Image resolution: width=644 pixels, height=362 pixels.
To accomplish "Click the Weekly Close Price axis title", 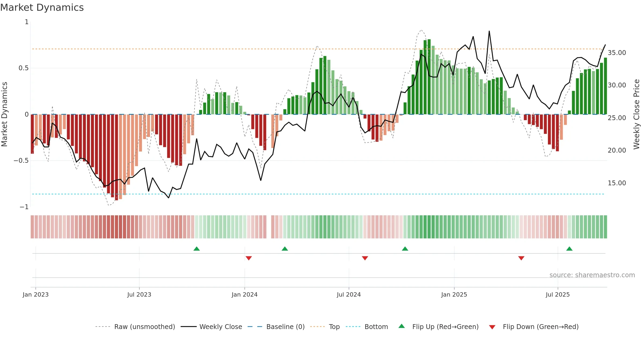I will coord(637,114).
